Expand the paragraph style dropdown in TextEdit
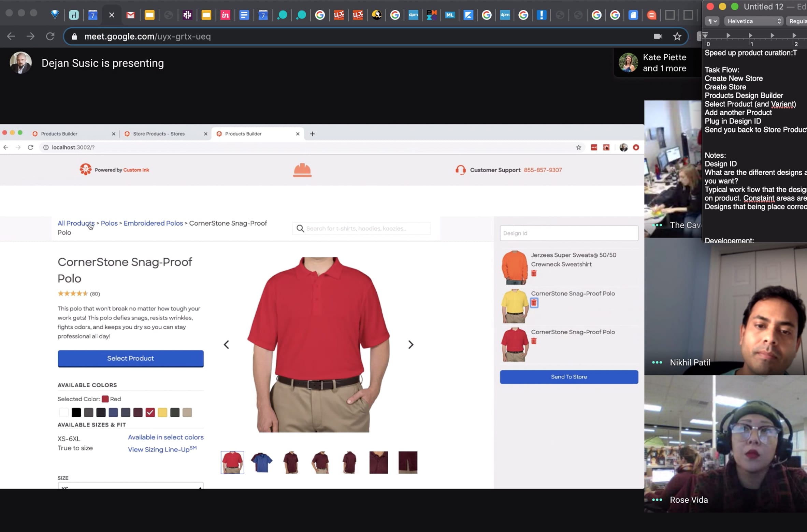Screen dimensions: 807x532 click(x=712, y=21)
